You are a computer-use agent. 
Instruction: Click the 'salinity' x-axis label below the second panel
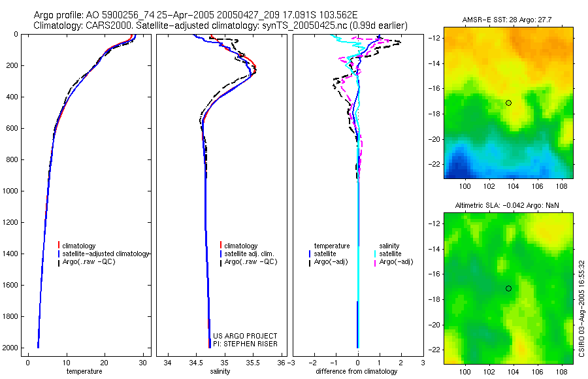pyautogui.click(x=220, y=372)
